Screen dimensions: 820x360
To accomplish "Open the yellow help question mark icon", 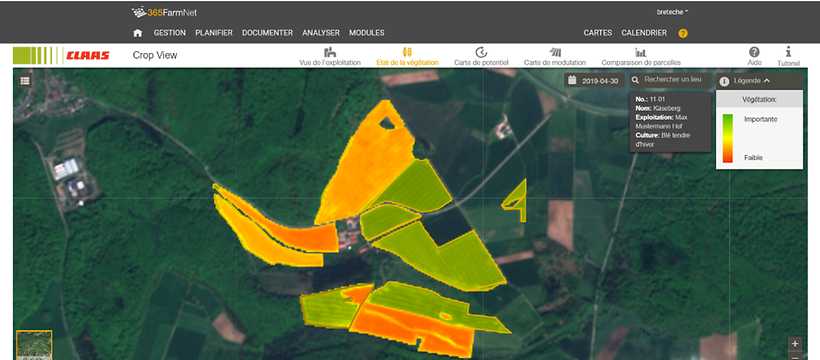I will (683, 33).
